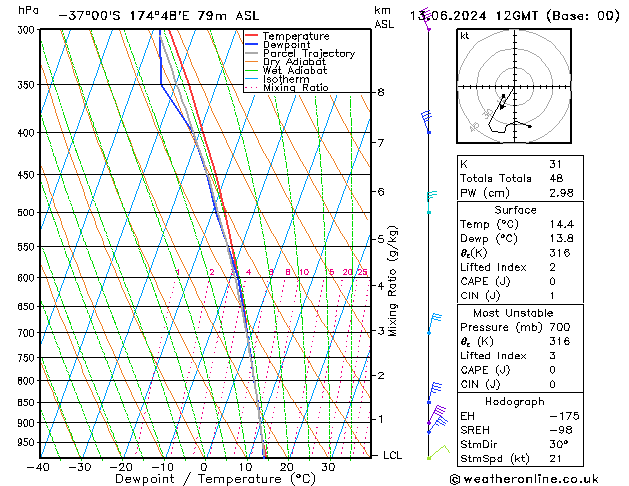Click the green Wet Adiabat legend line
The image size is (629, 486).
(252, 70)
